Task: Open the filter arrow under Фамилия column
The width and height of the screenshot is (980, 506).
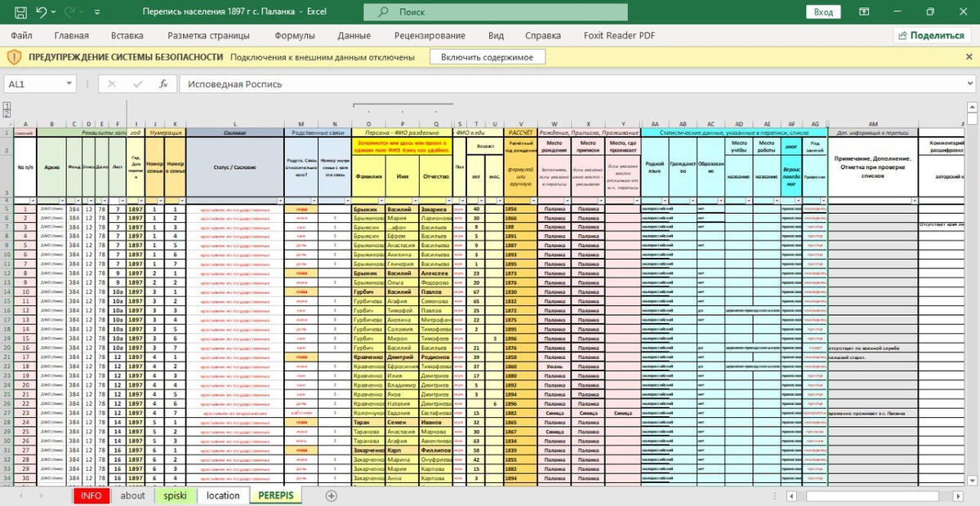Action: coord(381,200)
